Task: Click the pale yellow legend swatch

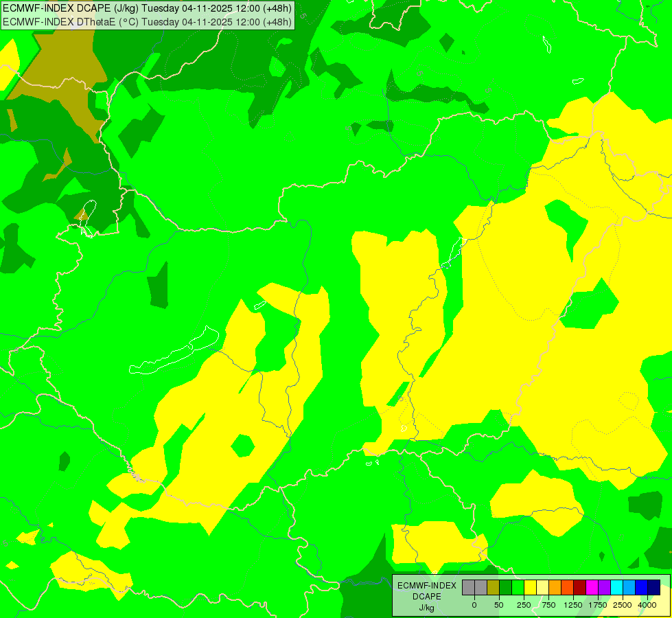Action: [x=542, y=588]
